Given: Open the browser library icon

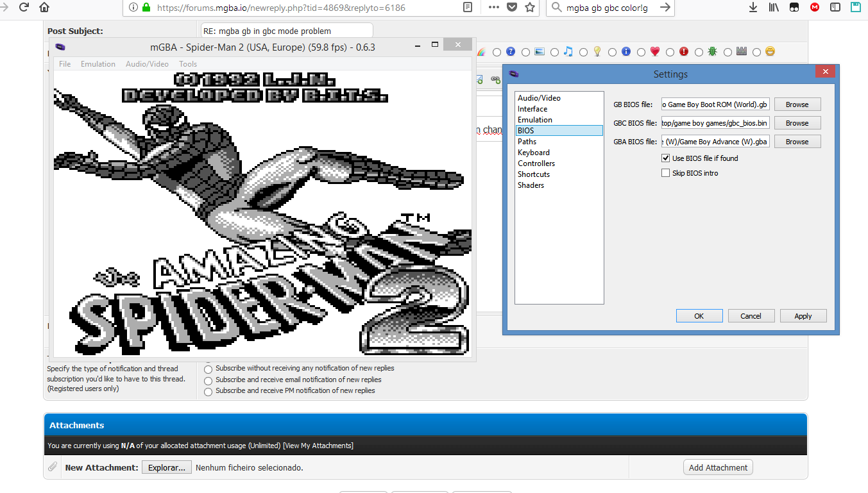Looking at the screenshot, I should tap(774, 8).
